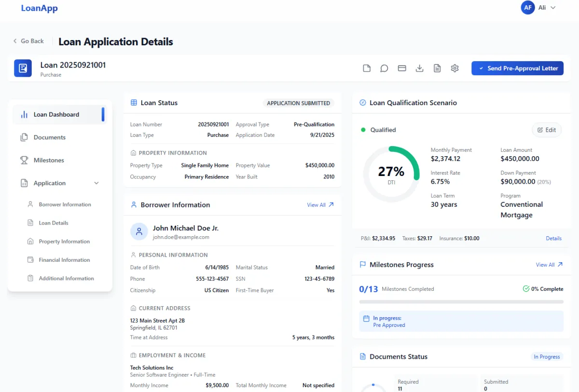Open the comments chat bubble icon
This screenshot has height=392, width=579.
click(x=384, y=68)
